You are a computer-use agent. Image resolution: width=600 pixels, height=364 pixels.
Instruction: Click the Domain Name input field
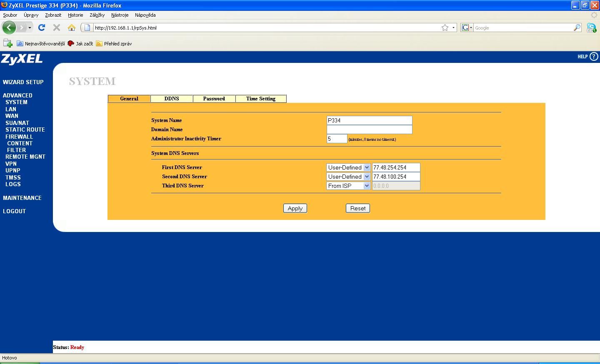(x=370, y=130)
